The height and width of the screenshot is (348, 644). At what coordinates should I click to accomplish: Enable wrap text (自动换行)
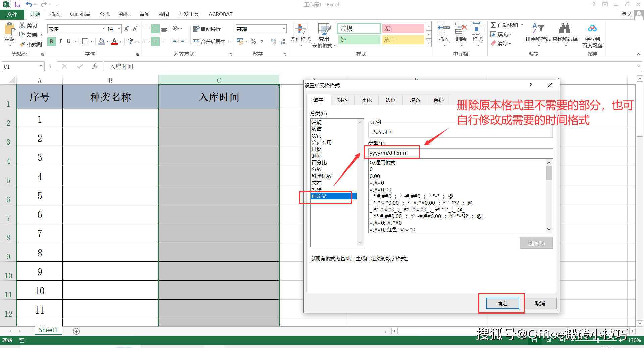(208, 29)
